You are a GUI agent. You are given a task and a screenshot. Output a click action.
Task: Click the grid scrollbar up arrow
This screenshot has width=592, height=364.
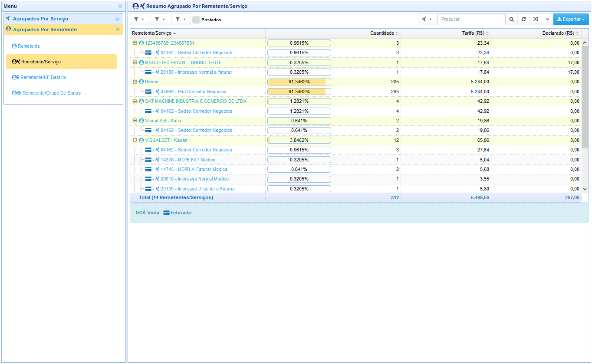pyautogui.click(x=585, y=43)
